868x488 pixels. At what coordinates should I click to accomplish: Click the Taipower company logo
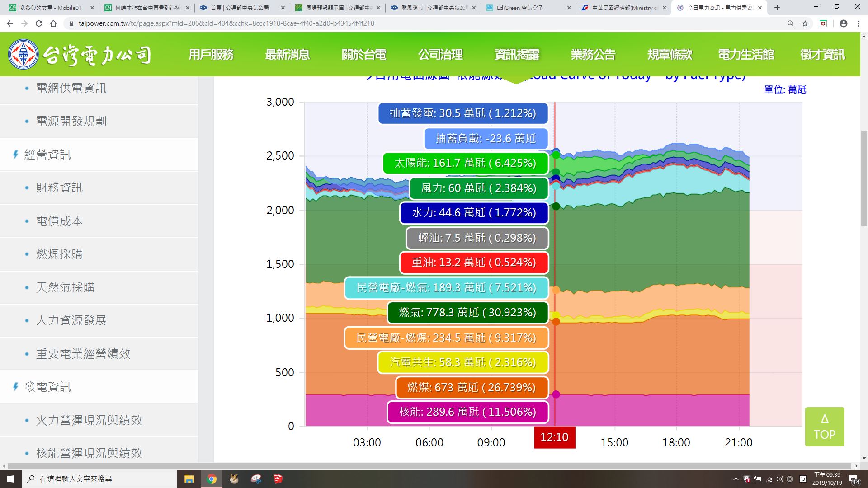click(x=80, y=55)
